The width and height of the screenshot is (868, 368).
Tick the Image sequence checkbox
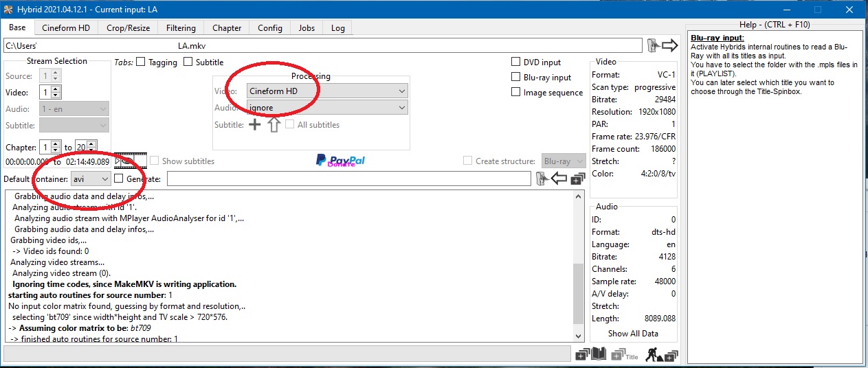(x=515, y=92)
